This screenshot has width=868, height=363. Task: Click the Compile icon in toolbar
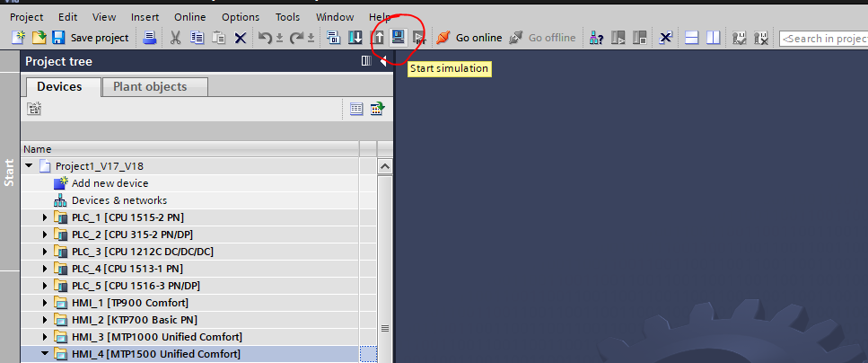(x=333, y=37)
